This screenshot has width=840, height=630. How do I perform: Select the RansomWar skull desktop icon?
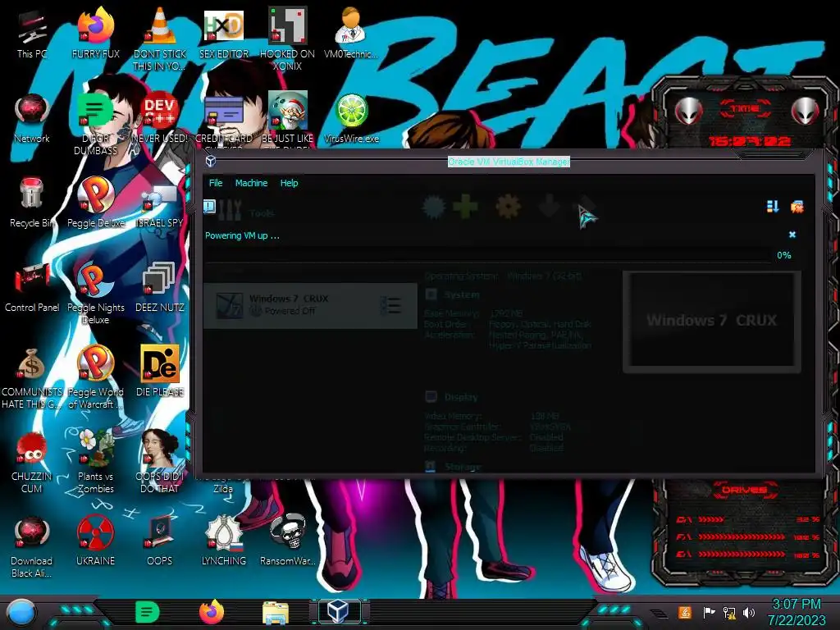point(288,541)
